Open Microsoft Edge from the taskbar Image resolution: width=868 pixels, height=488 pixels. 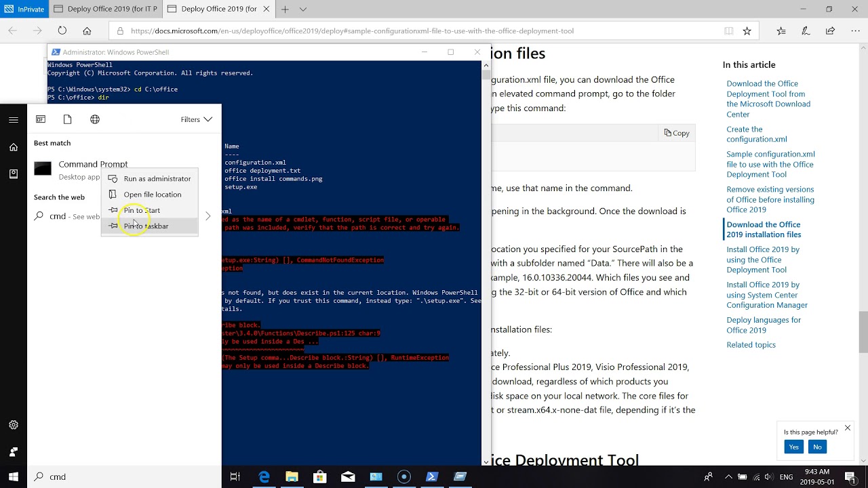coord(264,476)
